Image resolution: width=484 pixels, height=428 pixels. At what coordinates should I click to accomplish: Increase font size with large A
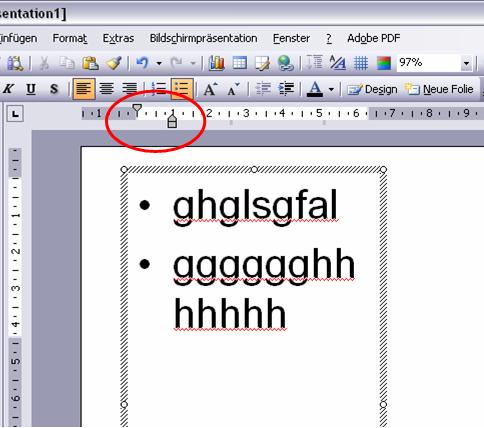[210, 89]
